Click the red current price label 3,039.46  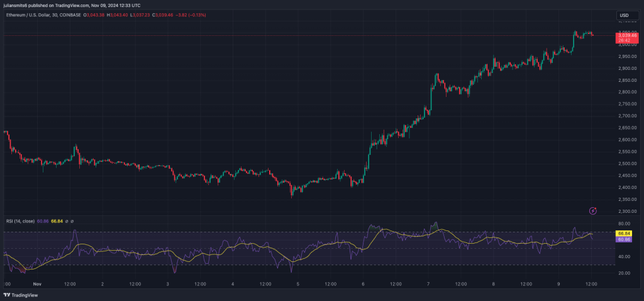[x=626, y=36]
